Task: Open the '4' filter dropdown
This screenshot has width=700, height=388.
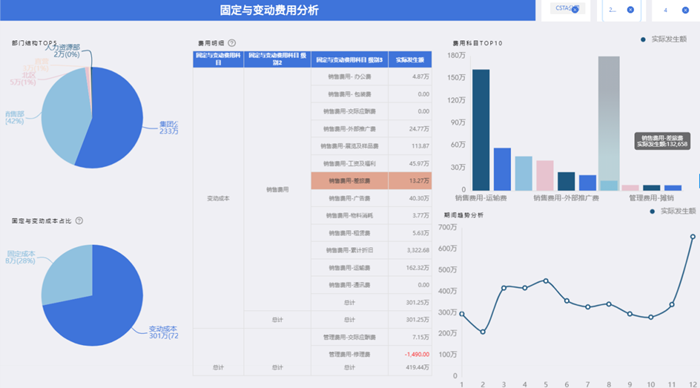Action: pos(675,10)
